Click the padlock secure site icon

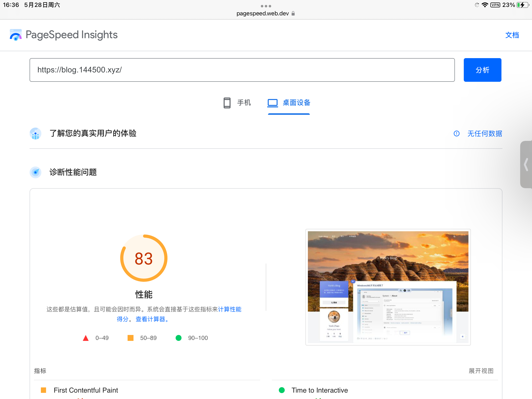[x=293, y=14]
